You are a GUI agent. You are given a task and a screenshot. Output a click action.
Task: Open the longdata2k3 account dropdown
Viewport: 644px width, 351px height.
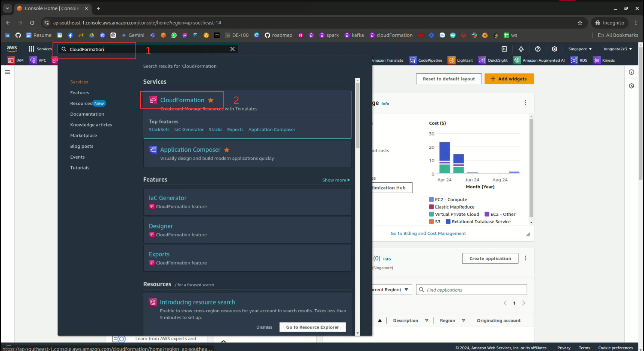[x=617, y=49]
